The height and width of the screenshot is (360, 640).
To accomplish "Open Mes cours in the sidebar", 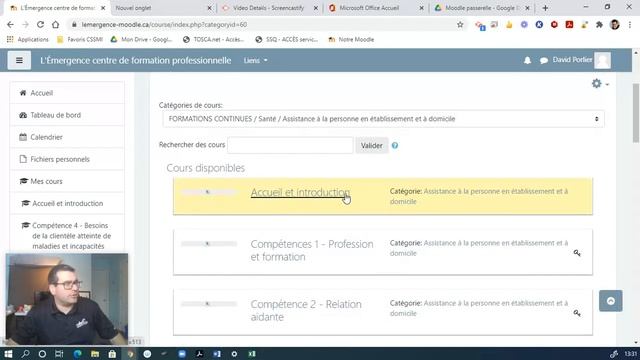I will [x=67, y=181].
